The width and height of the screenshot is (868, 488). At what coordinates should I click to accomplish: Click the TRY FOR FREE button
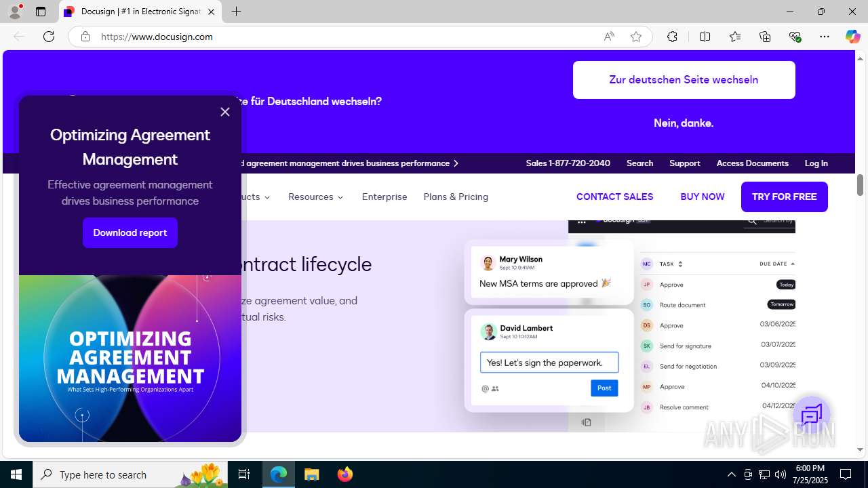click(x=784, y=197)
